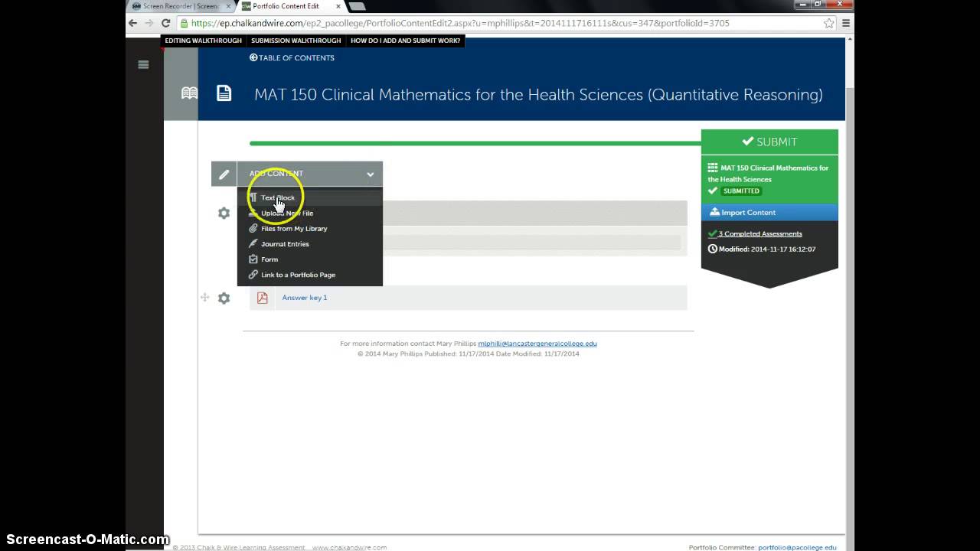Click the green Submit button

[769, 142]
